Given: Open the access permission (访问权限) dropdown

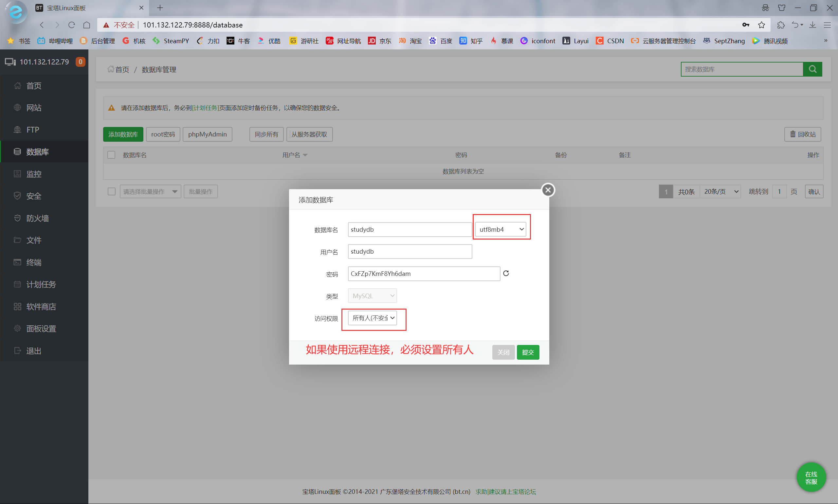Looking at the screenshot, I should click(x=372, y=318).
